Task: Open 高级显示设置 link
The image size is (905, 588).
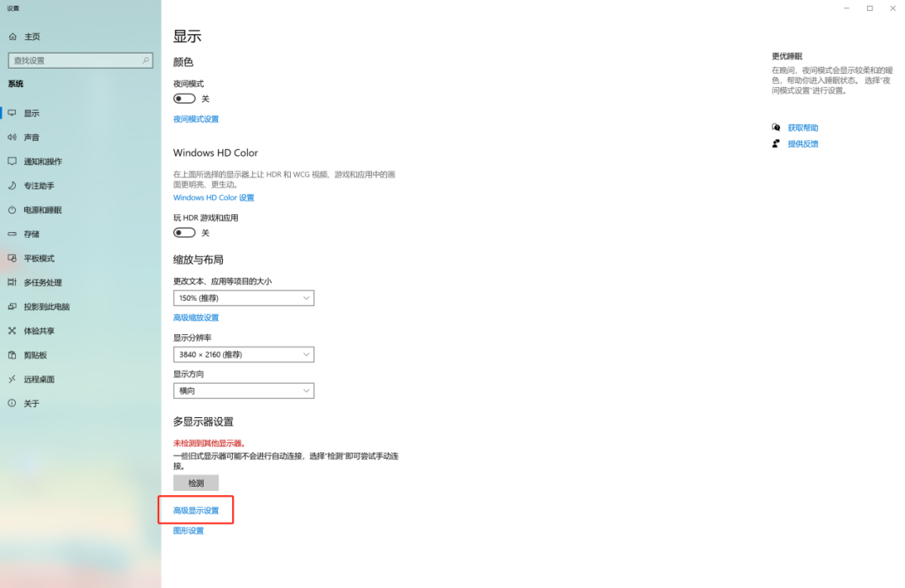Action: click(195, 510)
